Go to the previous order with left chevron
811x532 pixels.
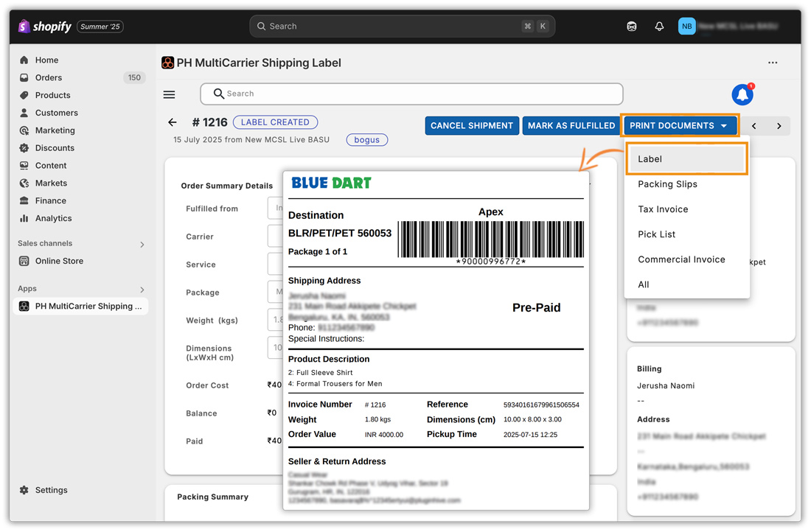[x=754, y=126]
